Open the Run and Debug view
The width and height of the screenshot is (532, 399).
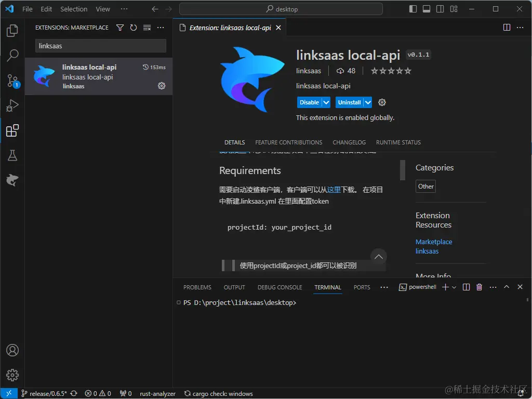12,105
